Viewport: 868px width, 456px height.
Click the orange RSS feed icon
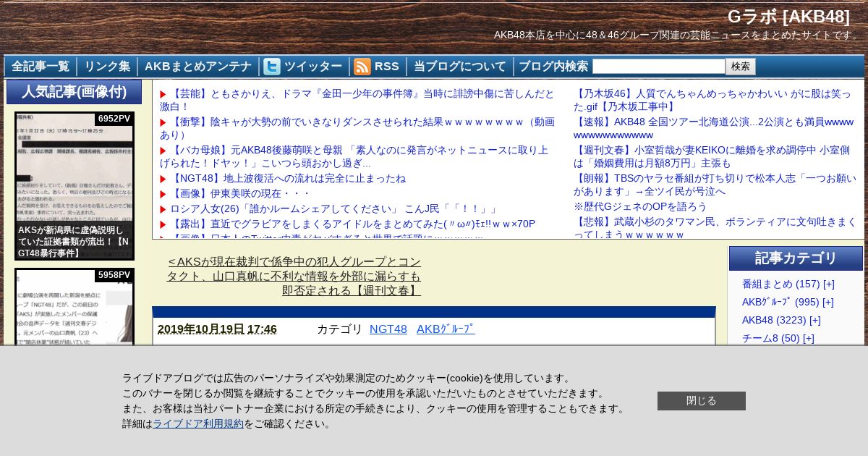[x=362, y=67]
